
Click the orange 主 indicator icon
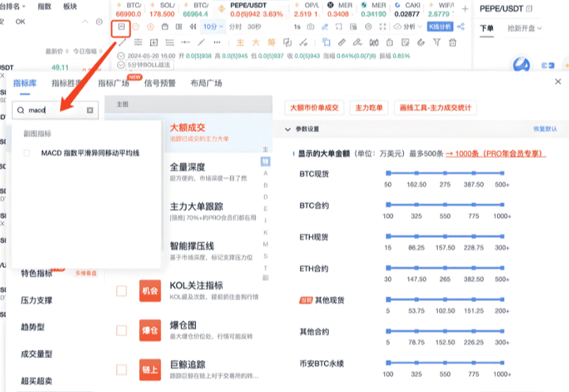pyautogui.click(x=240, y=43)
